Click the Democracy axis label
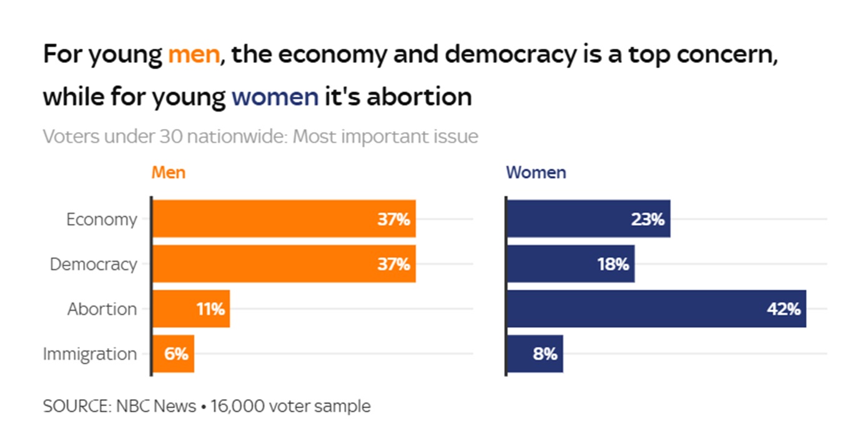 93,264
